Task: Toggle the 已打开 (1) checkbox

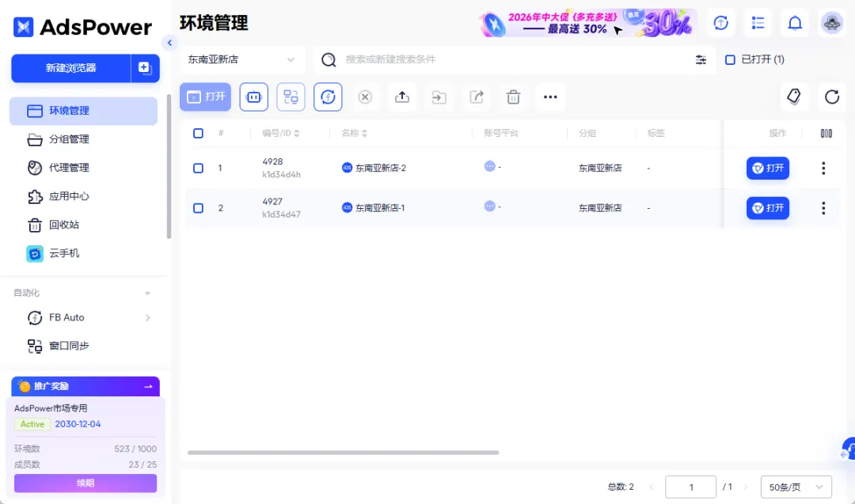Action: coord(730,59)
